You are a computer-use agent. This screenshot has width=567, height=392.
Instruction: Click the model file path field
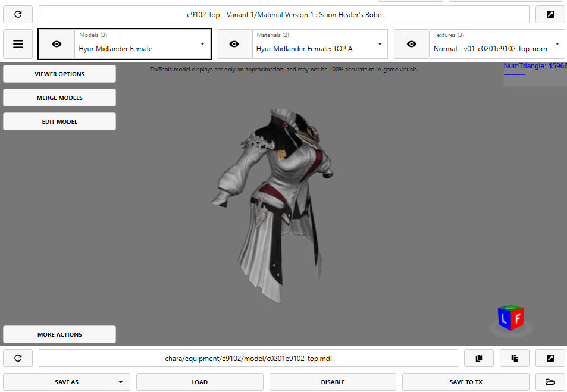(x=248, y=358)
